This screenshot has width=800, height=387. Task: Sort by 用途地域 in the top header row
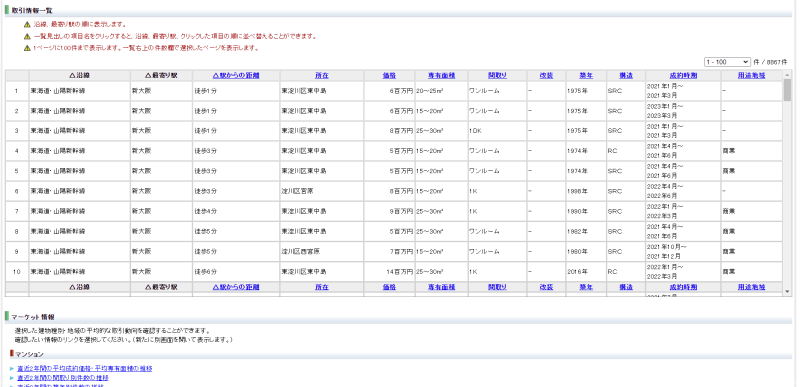tap(752, 75)
